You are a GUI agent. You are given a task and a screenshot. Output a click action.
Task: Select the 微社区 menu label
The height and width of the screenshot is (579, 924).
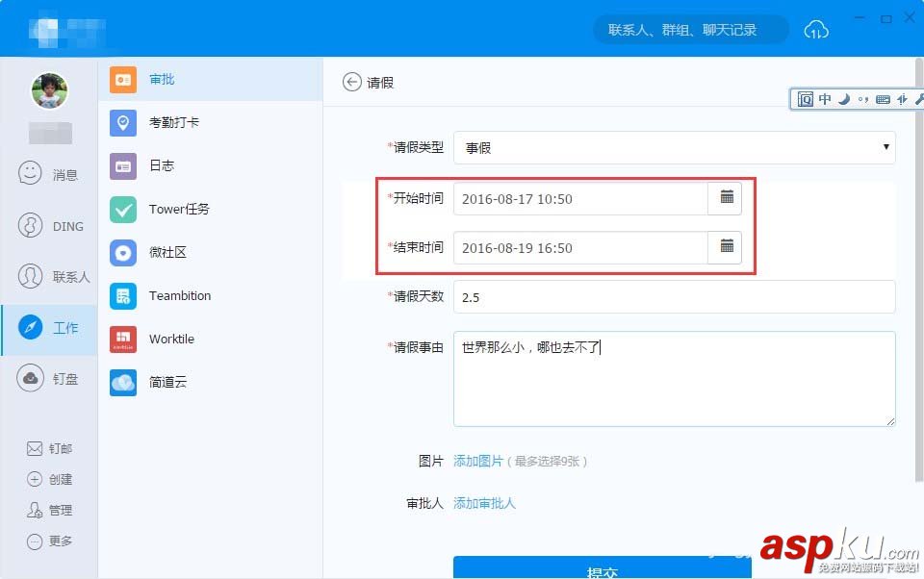pos(167,253)
